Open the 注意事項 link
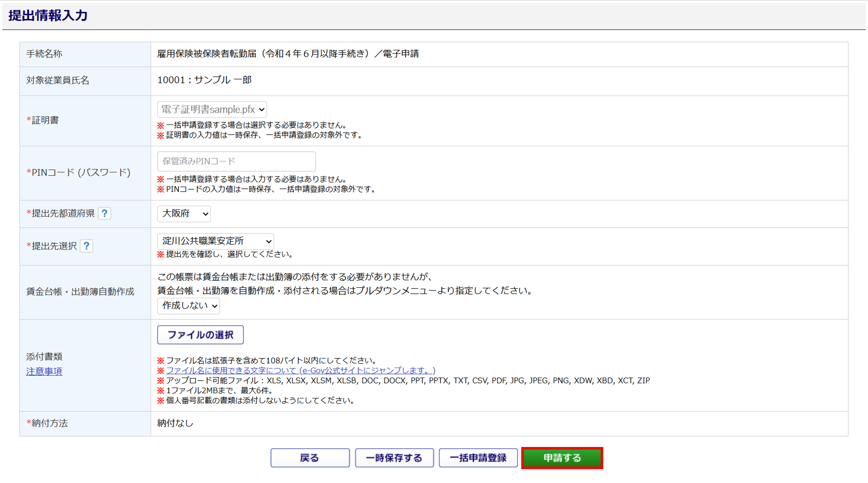This screenshot has width=868, height=483. pos(44,371)
